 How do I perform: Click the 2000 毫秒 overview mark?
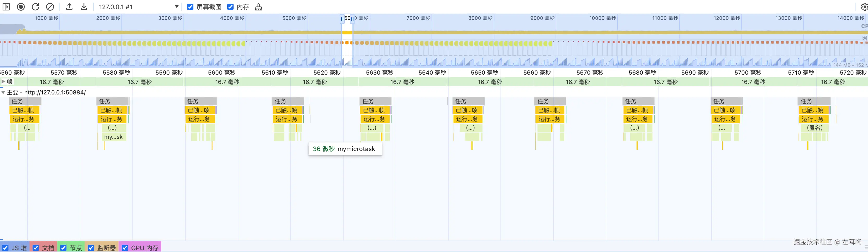click(108, 18)
